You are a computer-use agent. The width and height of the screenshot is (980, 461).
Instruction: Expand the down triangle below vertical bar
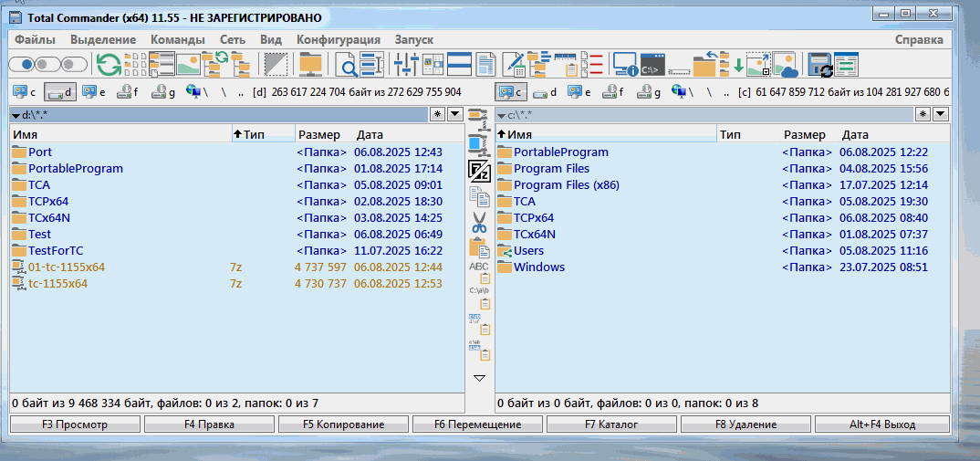pos(479,377)
